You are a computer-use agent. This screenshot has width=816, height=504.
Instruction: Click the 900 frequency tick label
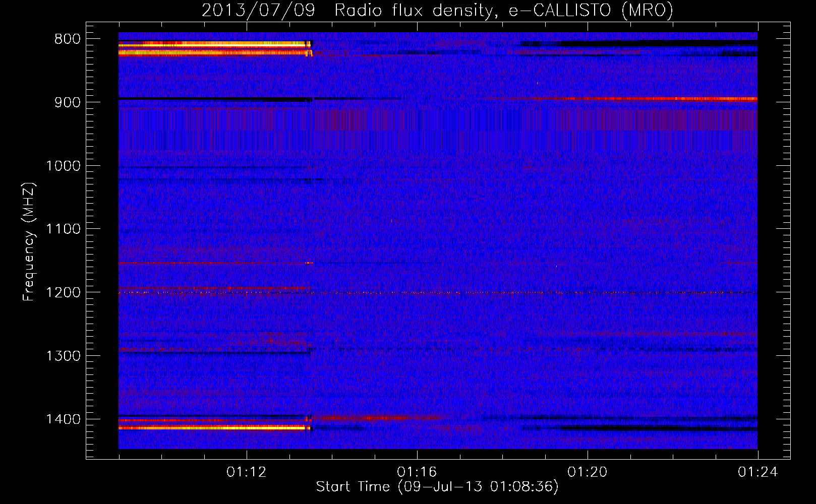click(68, 102)
